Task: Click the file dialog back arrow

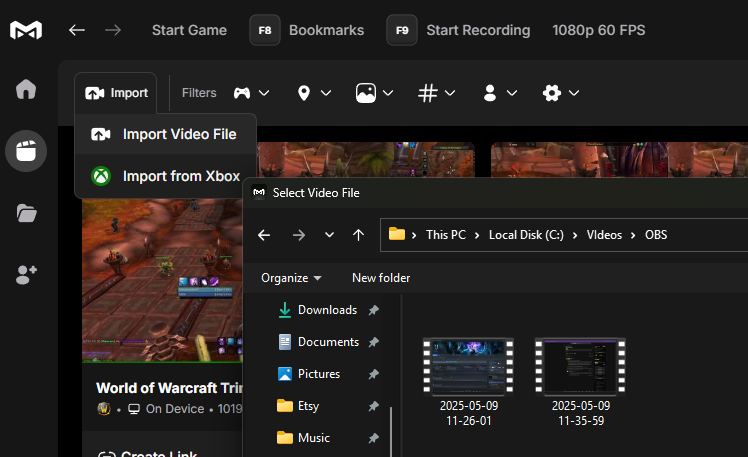Action: tap(264, 235)
